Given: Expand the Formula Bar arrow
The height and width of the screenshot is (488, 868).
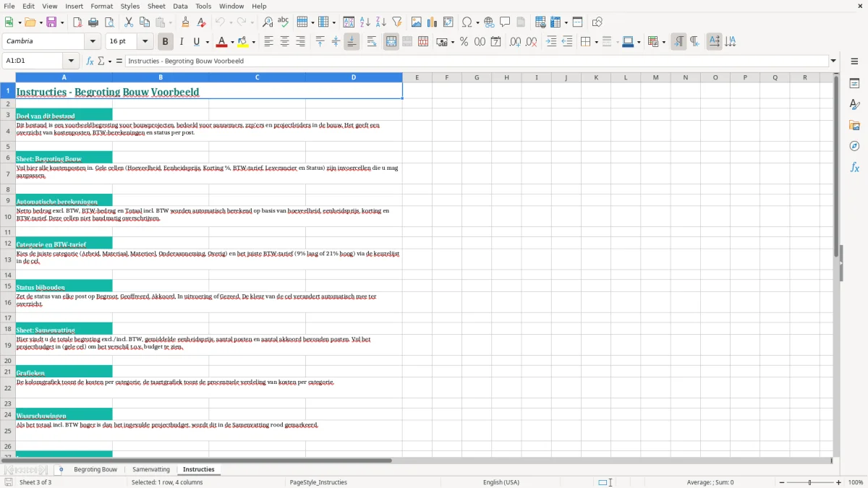Looking at the screenshot, I should [834, 61].
